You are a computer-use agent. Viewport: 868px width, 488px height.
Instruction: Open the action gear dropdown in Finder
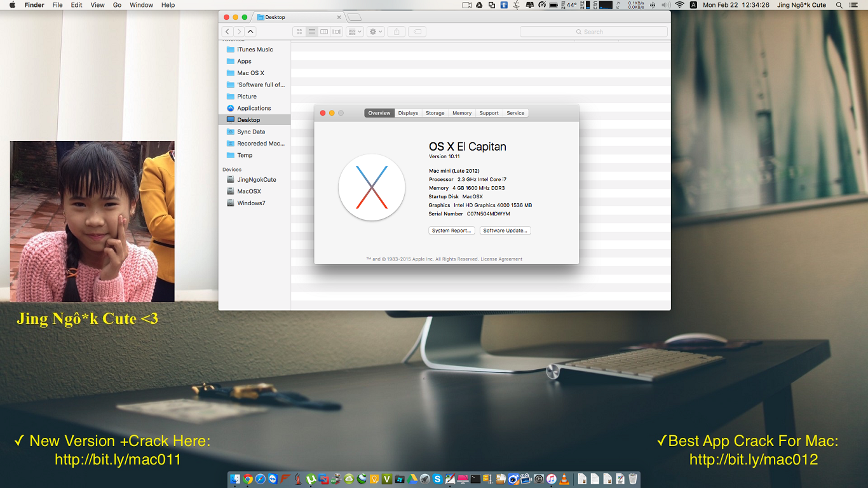click(x=375, y=31)
